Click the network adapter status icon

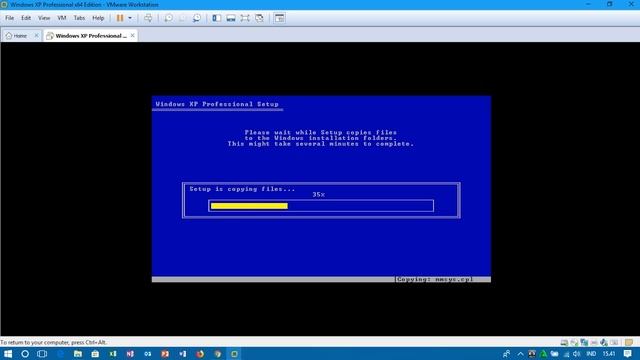coord(584,342)
